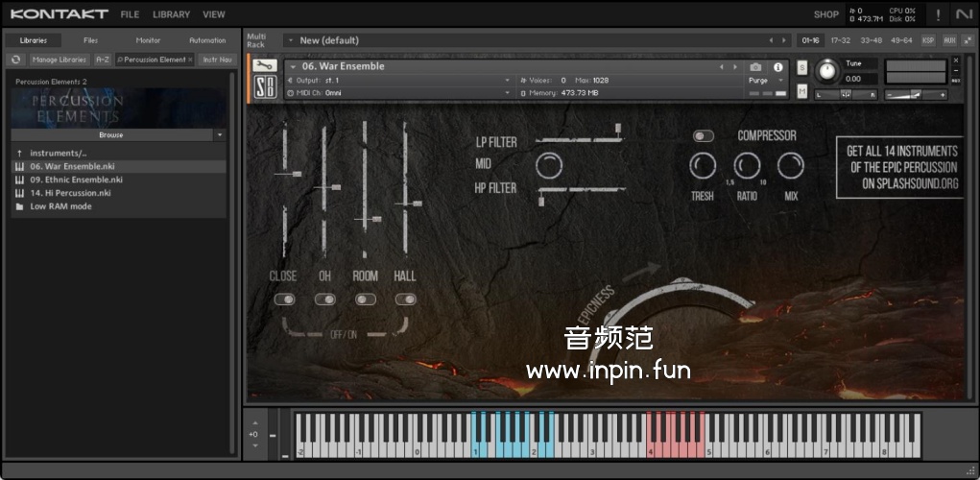Adjust the HP FILTER slider handle
Viewport: 980px width, 480px height.
click(x=541, y=201)
